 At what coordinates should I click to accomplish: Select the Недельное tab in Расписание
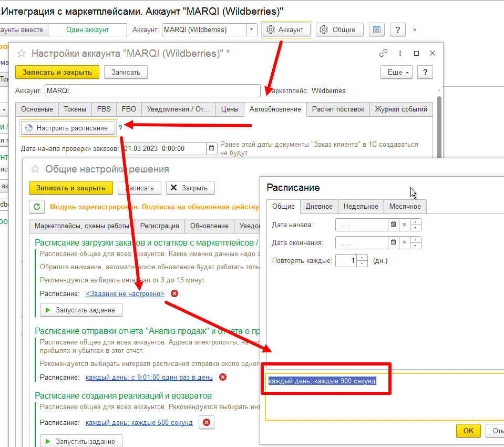coord(360,207)
